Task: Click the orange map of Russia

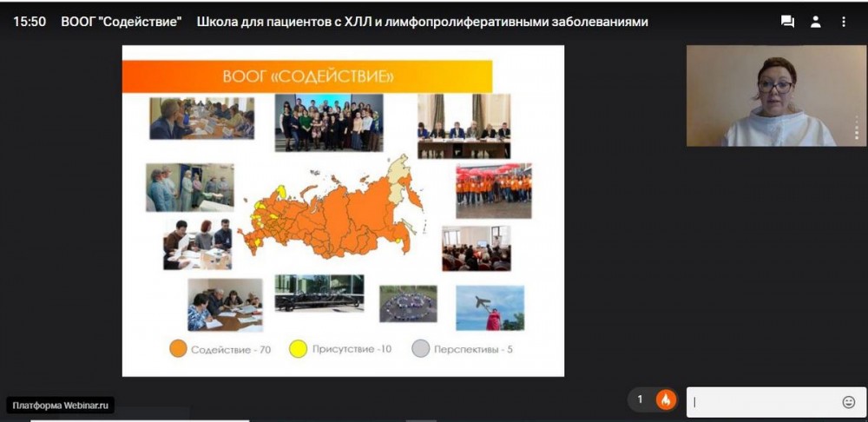Action: [x=331, y=208]
